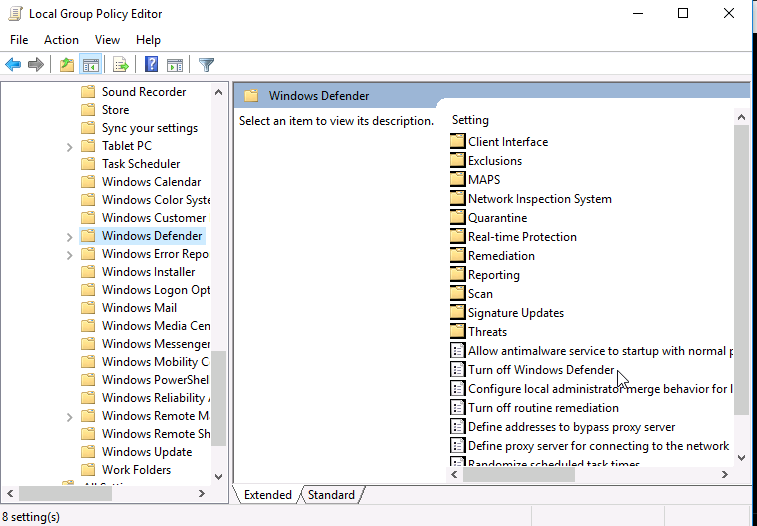757x526 pixels.
Task: Click tree pane scroll up arrow
Action: coord(218,92)
